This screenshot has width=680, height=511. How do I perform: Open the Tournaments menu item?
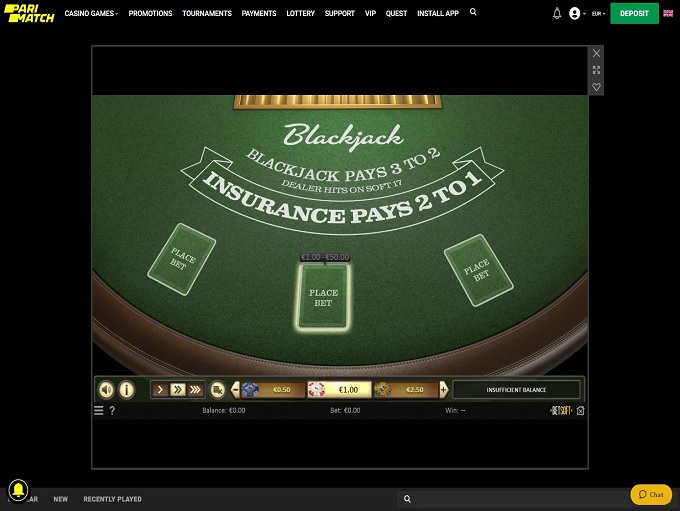(207, 14)
